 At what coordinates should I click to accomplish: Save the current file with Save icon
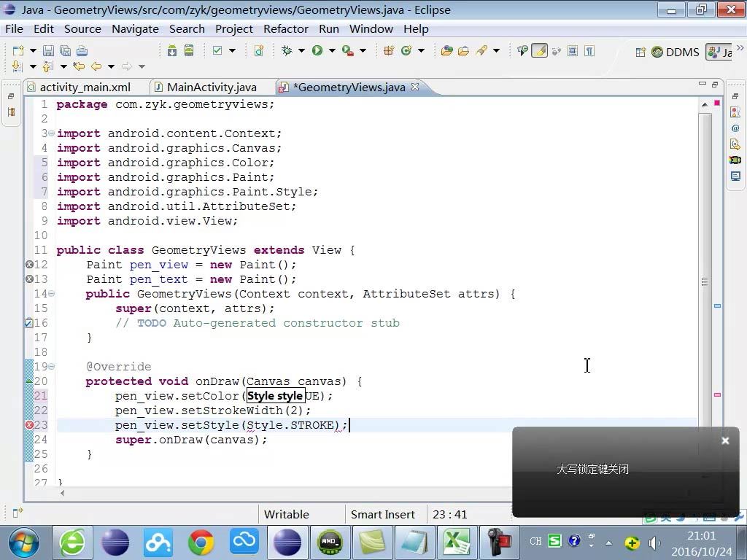pos(48,50)
